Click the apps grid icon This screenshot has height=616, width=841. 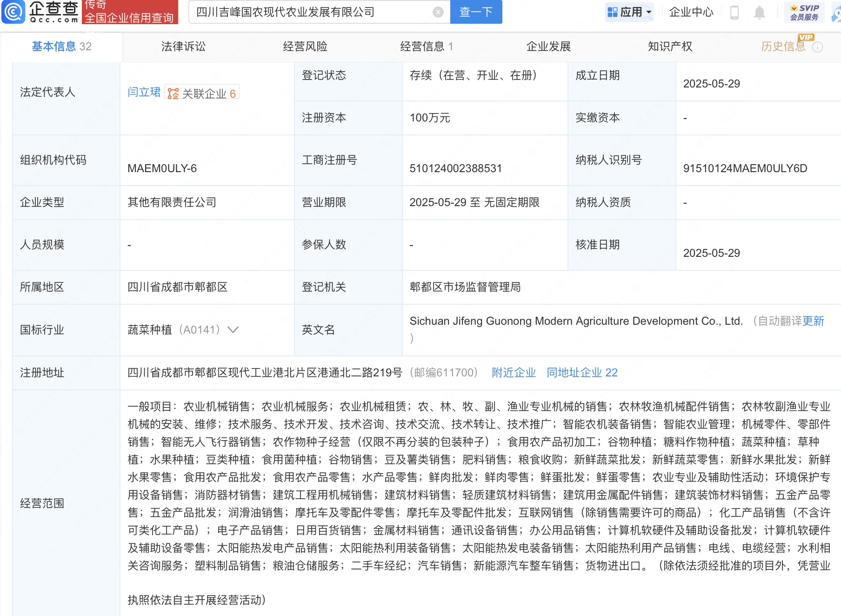point(613,12)
